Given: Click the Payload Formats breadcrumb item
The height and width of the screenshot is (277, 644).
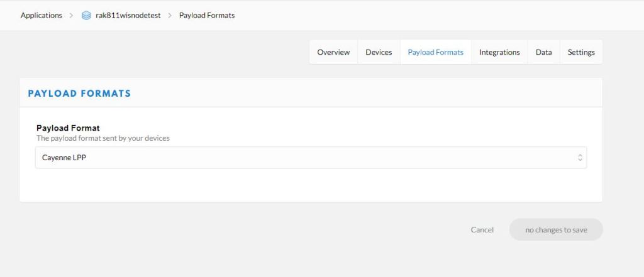Looking at the screenshot, I should 207,15.
